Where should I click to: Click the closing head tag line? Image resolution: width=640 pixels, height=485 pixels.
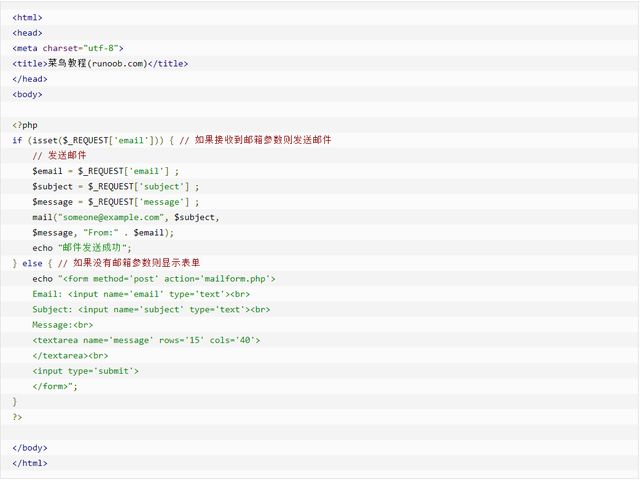pos(30,79)
